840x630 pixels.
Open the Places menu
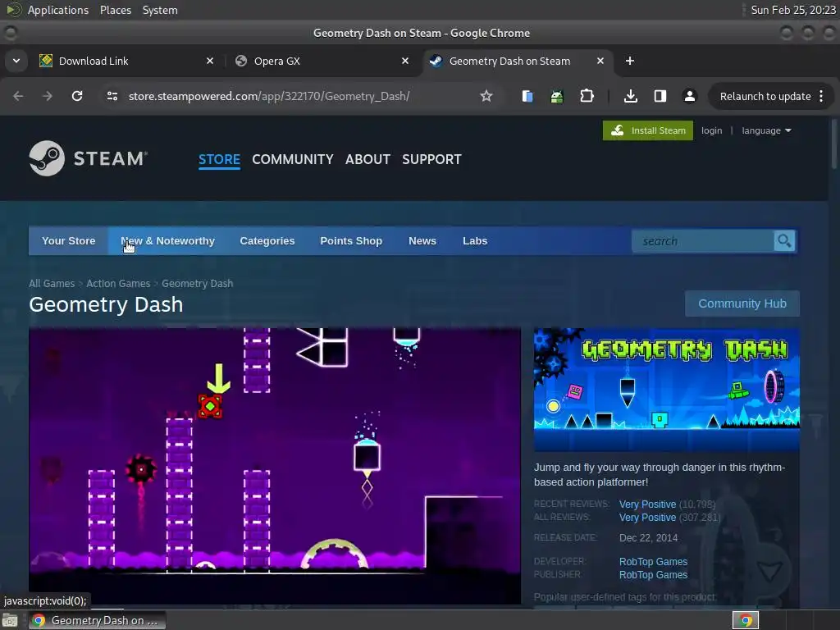[116, 10]
